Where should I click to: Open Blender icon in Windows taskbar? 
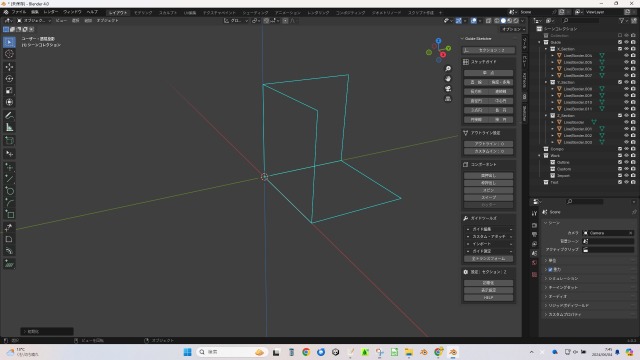[x=453, y=352]
